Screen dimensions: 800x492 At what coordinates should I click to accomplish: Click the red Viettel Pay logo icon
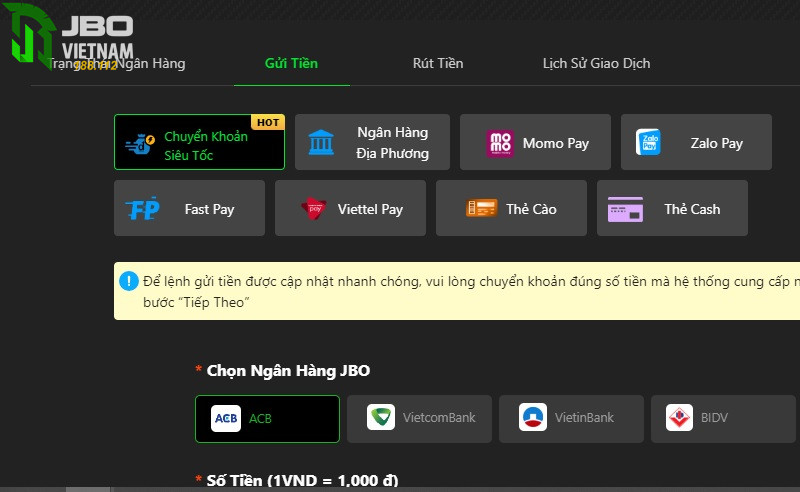[313, 208]
